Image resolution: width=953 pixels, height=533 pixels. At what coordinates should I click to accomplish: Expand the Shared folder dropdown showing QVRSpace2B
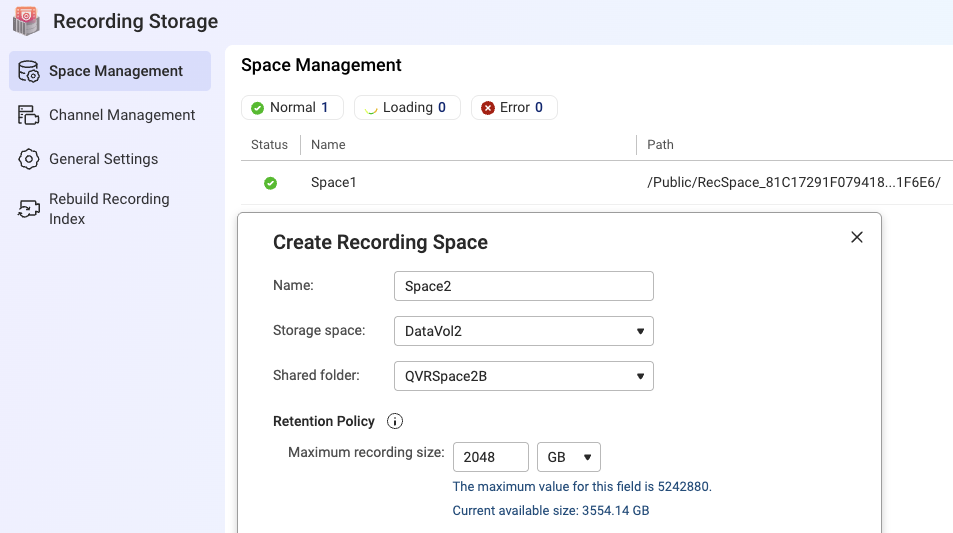[523, 376]
